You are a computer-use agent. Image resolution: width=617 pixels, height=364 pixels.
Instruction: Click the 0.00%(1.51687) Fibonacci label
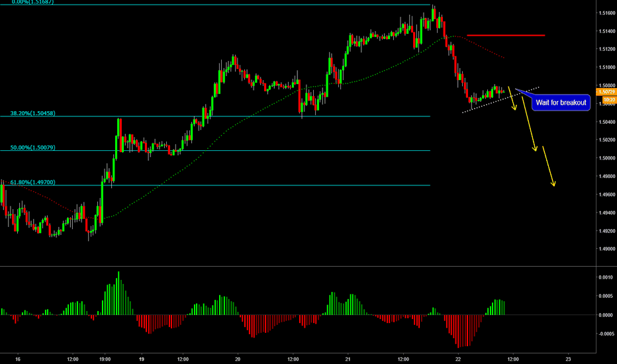[x=32, y=2]
